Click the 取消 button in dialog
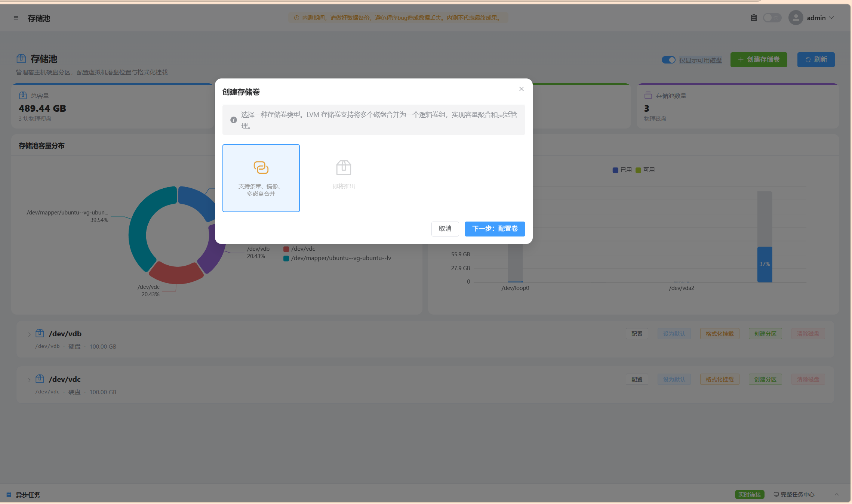The width and height of the screenshot is (852, 504). point(445,229)
